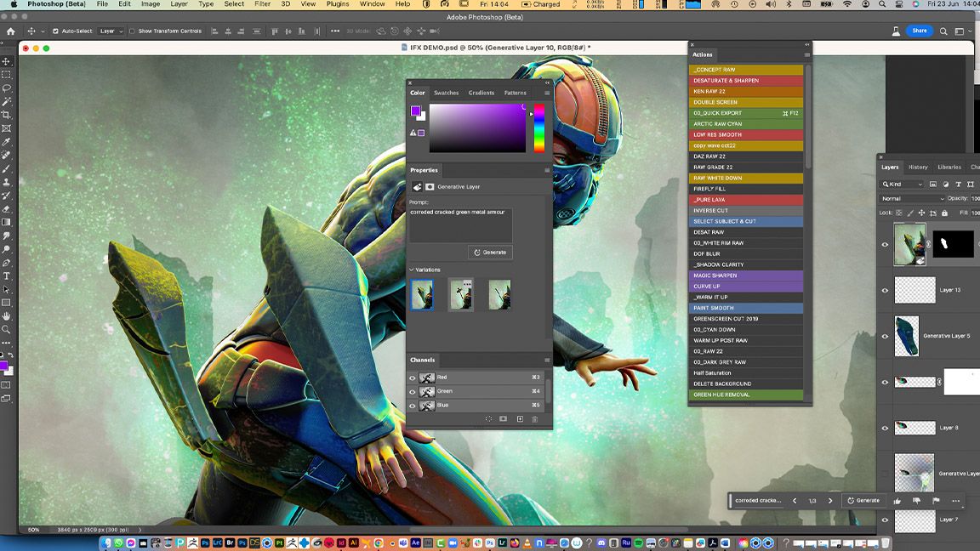
Task: Select the Magic Wand tool
Action: [6, 101]
